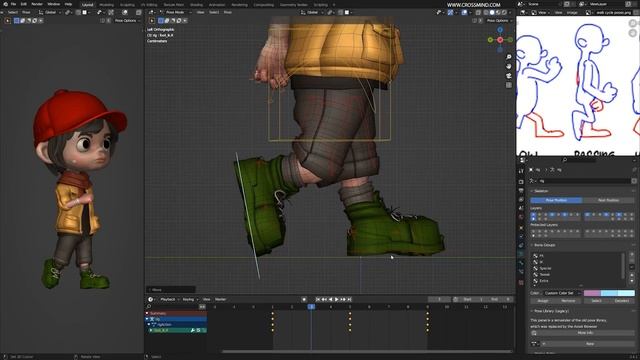This screenshot has height=360, width=640.
Task: Click the bone group Select button
Action: tap(597, 301)
